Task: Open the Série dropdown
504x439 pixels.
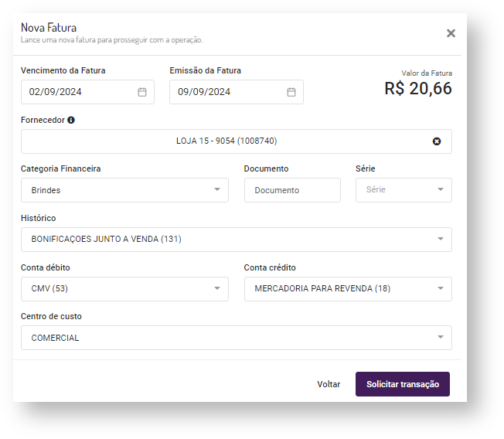Action: (441, 189)
